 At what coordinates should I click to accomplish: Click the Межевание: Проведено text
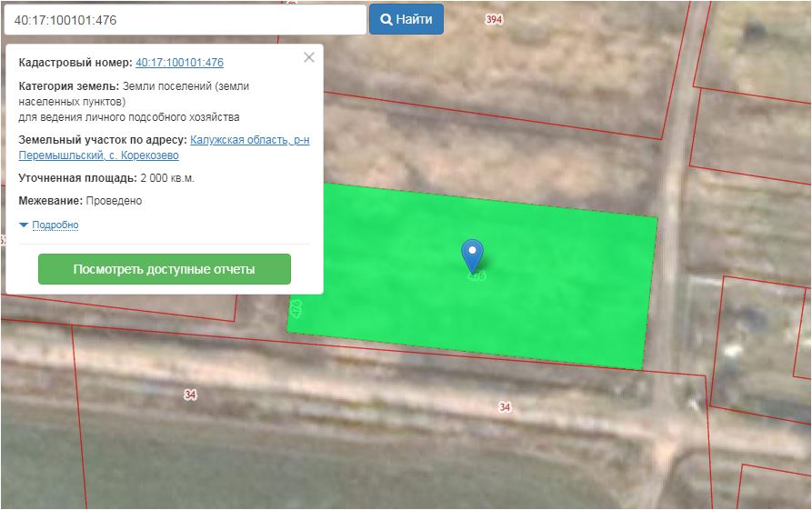pos(80,201)
